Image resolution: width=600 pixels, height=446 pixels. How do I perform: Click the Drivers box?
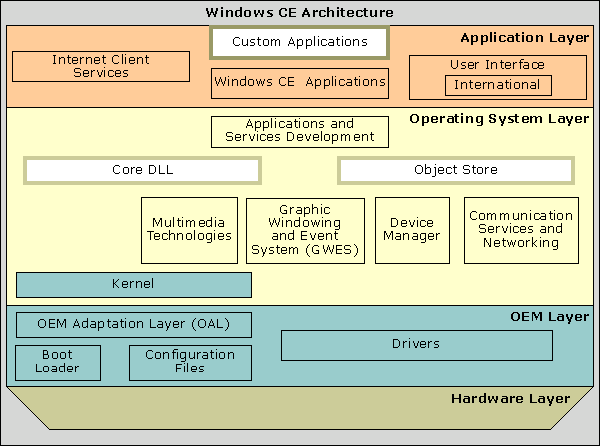[416, 345]
